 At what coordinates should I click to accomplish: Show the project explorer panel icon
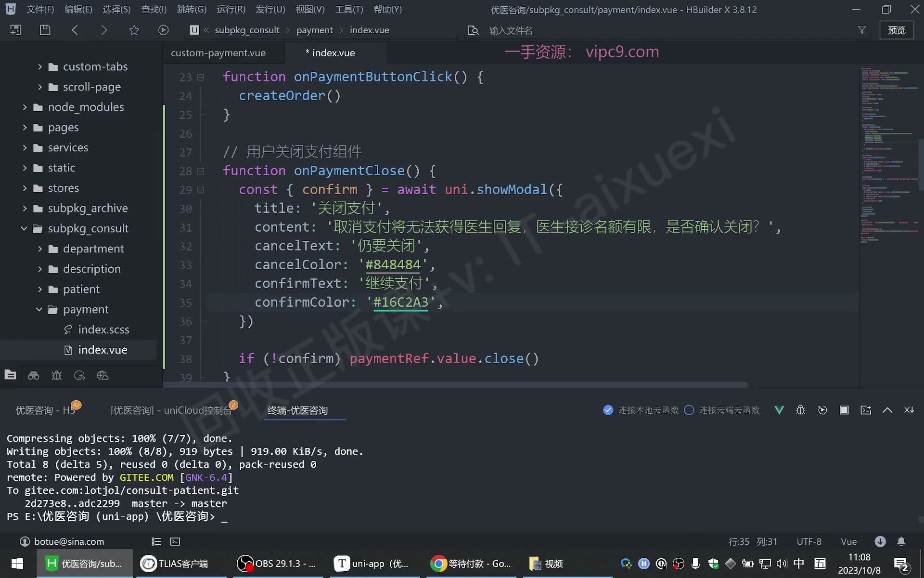[11, 375]
